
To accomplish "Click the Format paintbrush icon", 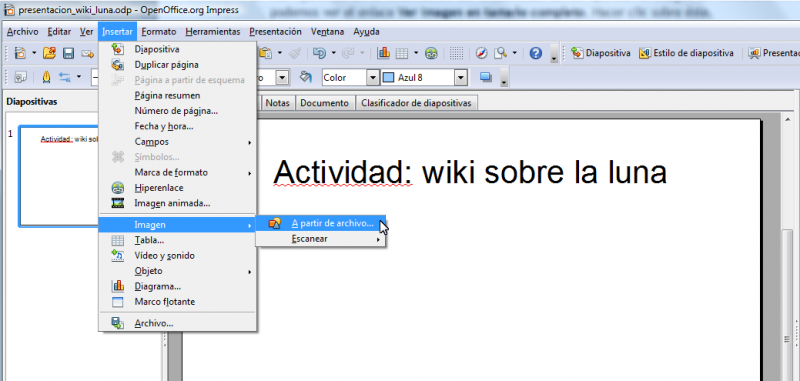I will [295, 53].
